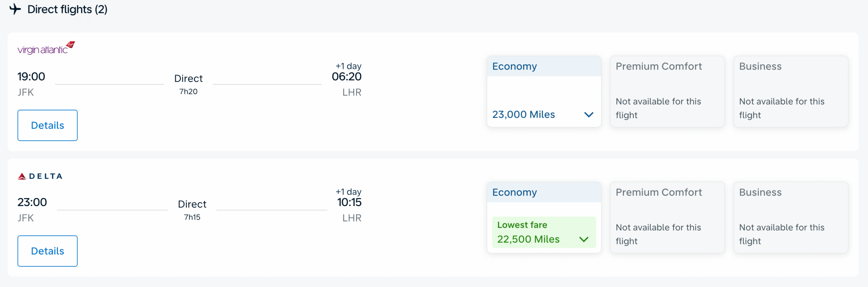This screenshot has height=287, width=868.
Task: Select the red Delta widget icon
Action: tap(21, 176)
